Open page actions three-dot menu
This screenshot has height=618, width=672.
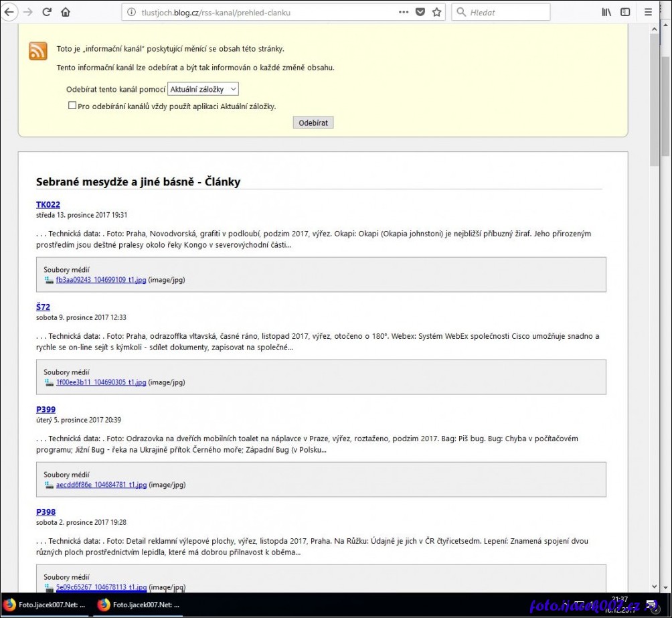(403, 12)
